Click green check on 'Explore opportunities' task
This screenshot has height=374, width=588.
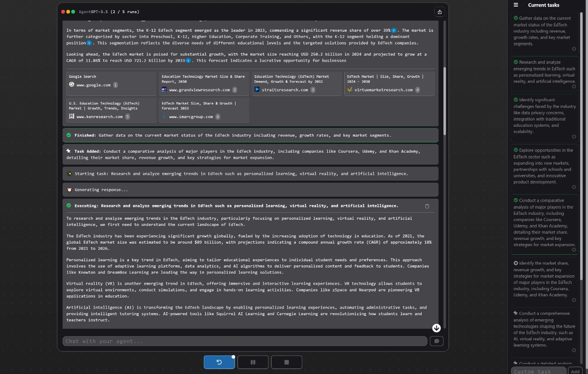point(516,150)
